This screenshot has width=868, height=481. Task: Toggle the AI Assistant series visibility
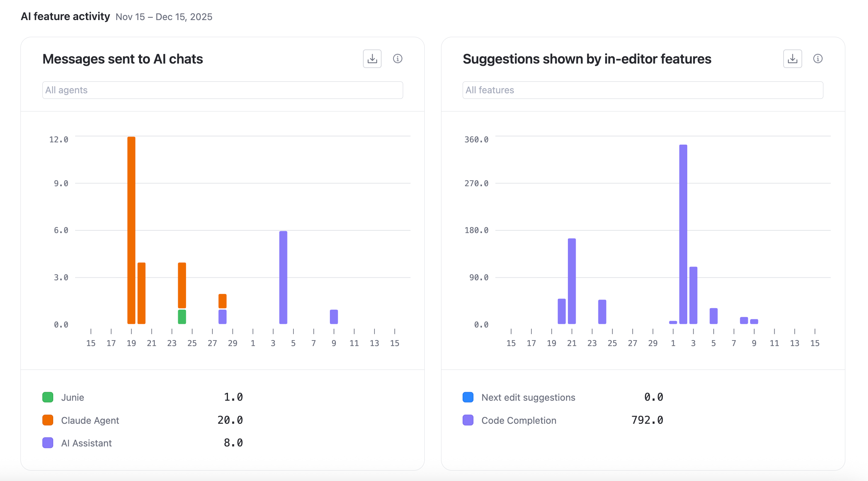point(86,443)
